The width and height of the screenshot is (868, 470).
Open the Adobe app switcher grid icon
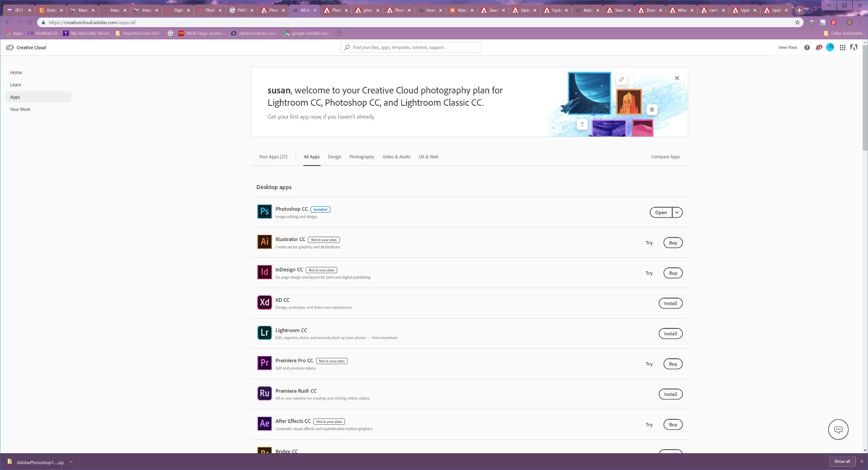[x=843, y=47]
